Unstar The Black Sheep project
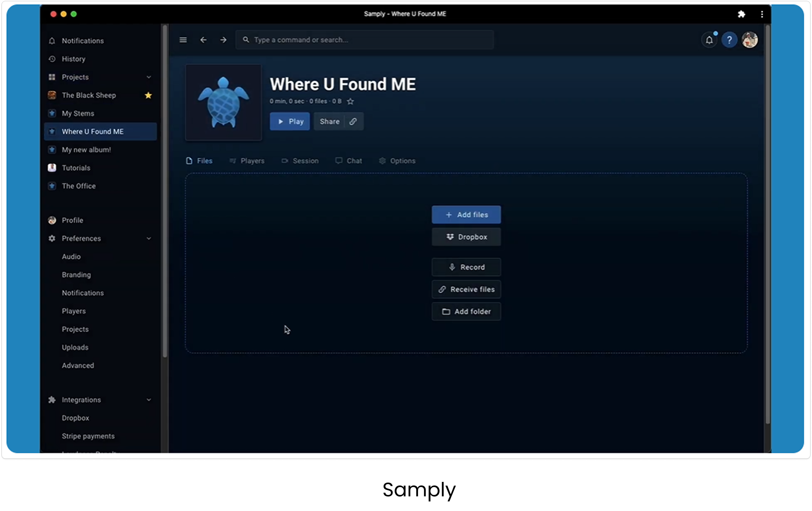The width and height of the screenshot is (812, 511). pyautogui.click(x=148, y=95)
